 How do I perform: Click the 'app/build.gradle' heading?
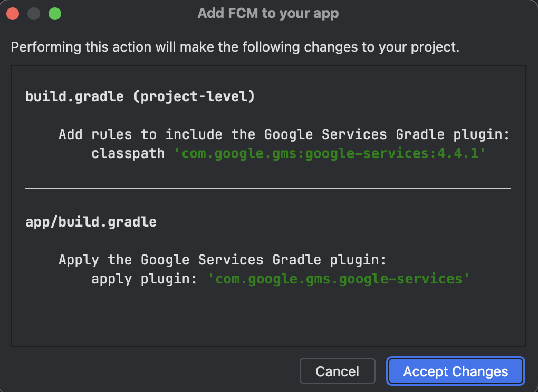[x=91, y=222]
